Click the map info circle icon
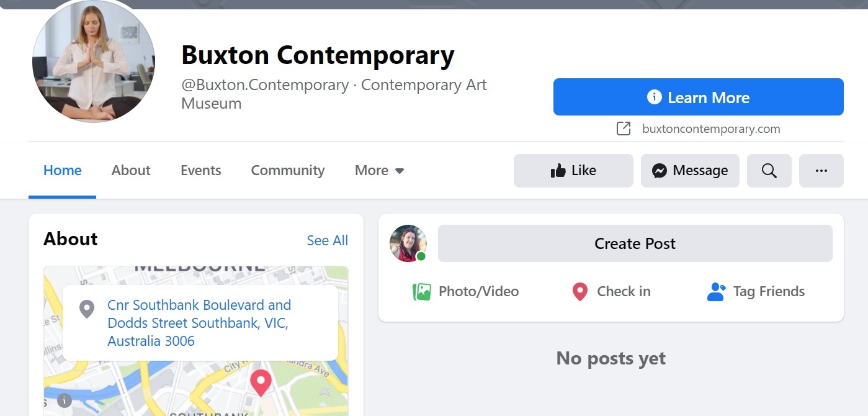This screenshot has width=868, height=416. pos(65,400)
